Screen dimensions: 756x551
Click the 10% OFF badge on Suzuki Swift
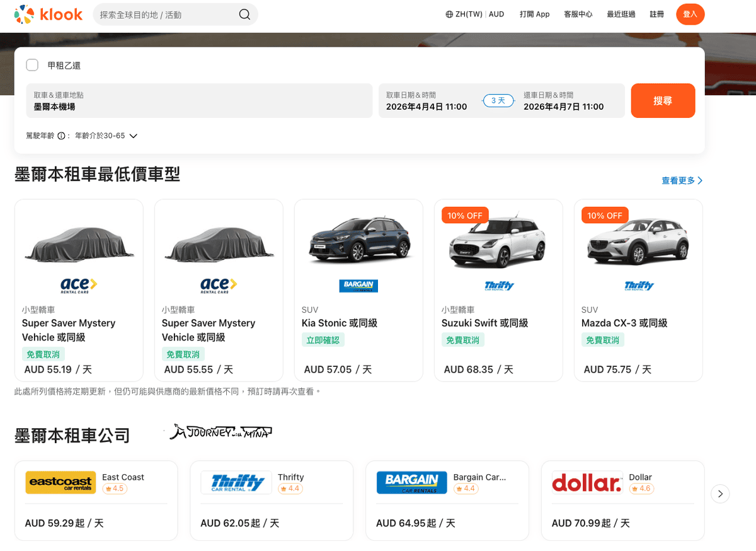[465, 216]
